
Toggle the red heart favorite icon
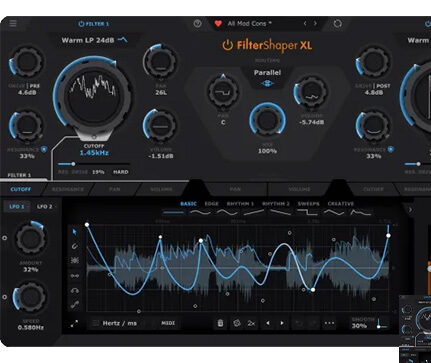[218, 24]
